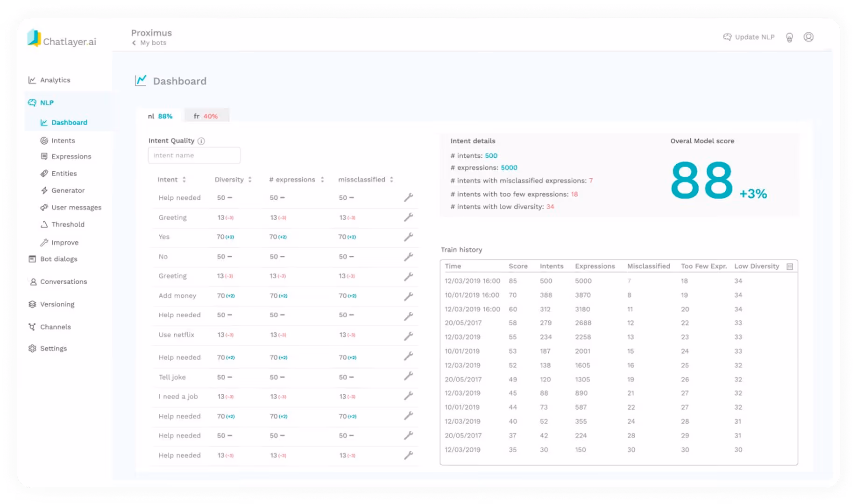Switch to the nl 88% tab

tap(161, 116)
